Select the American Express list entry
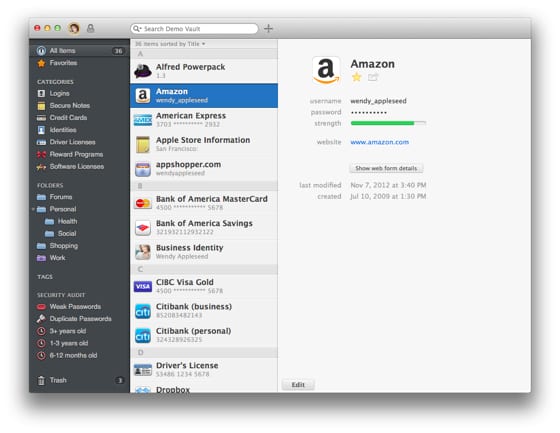560x433 pixels. coord(204,120)
